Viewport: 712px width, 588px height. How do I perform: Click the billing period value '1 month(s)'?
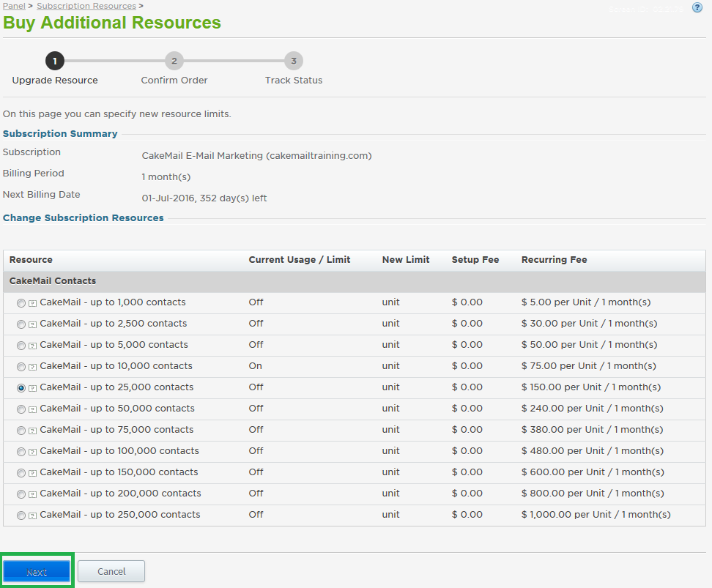[166, 177]
